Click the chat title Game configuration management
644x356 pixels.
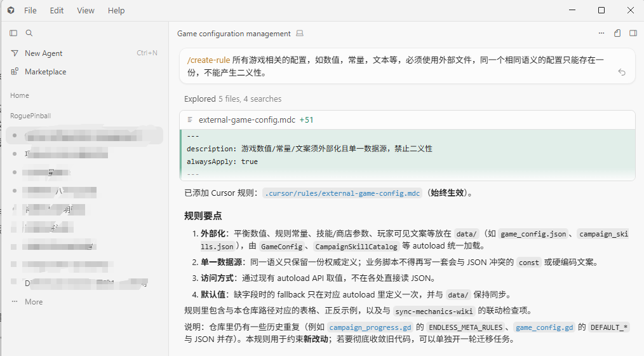pyautogui.click(x=234, y=34)
